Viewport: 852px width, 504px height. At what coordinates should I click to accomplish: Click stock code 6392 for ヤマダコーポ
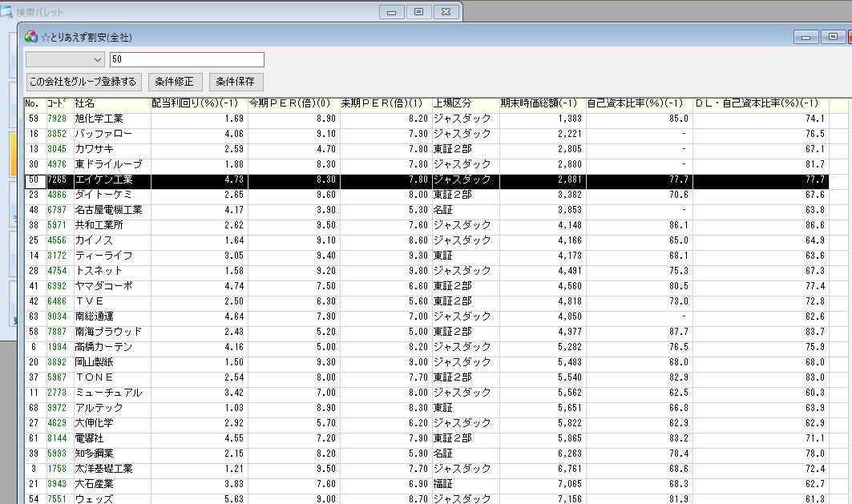(57, 286)
